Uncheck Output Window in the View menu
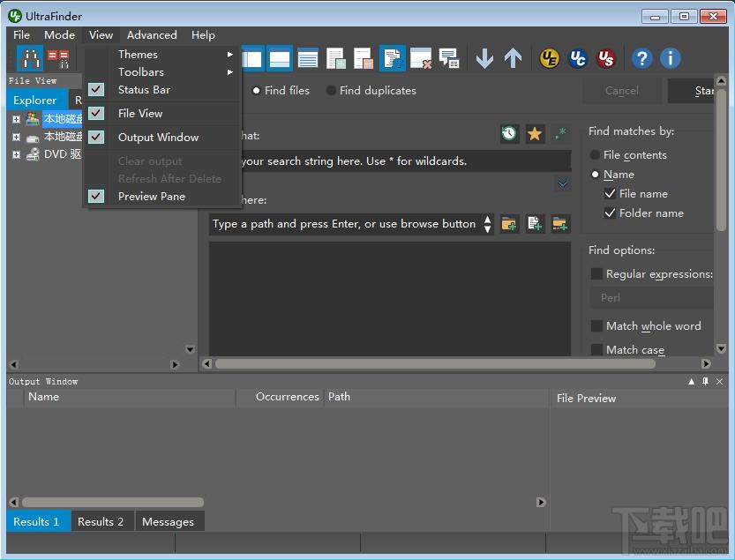Image resolution: width=735 pixels, height=560 pixels. point(161,138)
